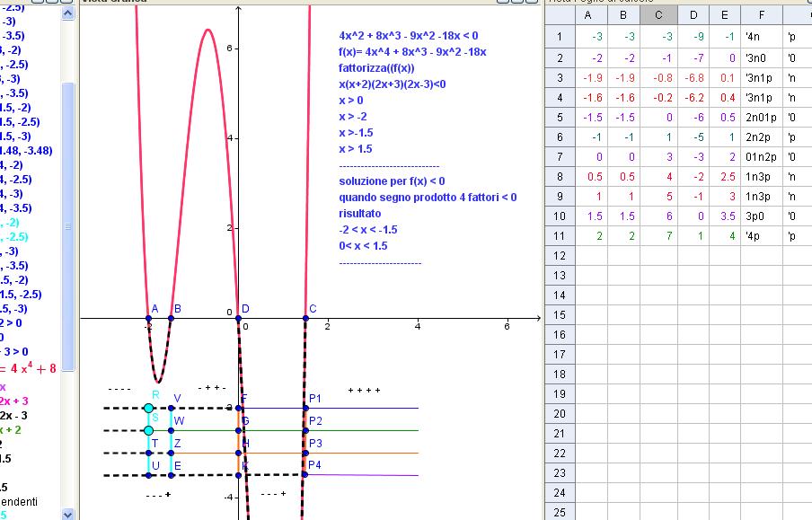This screenshot has height=520, width=812.
Task: Click the cyan point S
Action: 148,430
